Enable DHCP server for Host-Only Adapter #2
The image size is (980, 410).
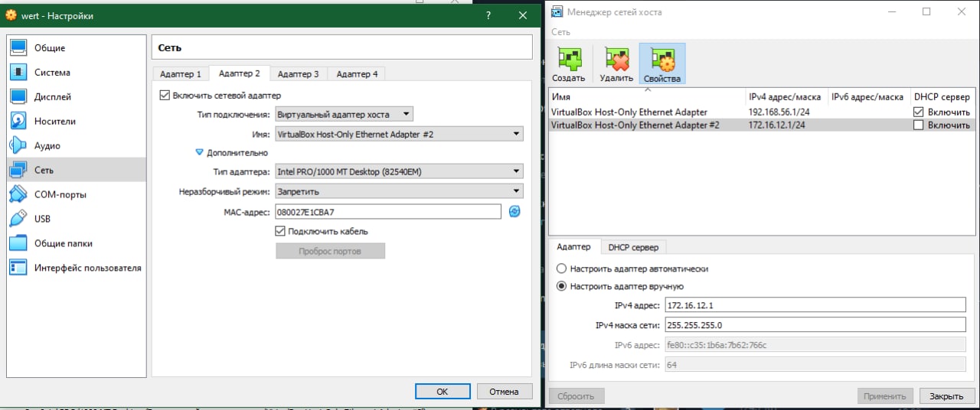point(919,125)
